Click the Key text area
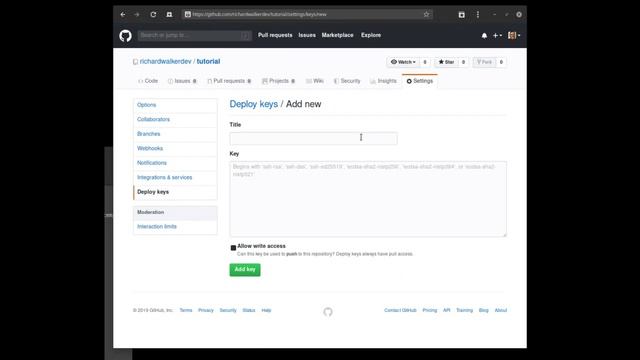 click(368, 199)
